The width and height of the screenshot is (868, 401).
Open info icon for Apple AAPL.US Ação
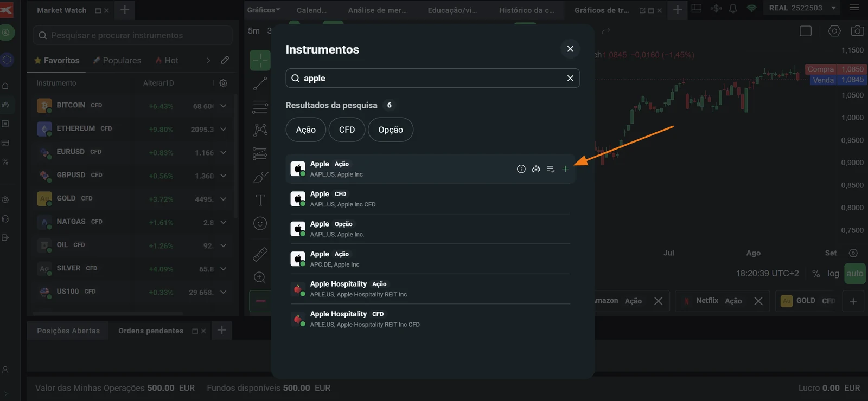click(521, 169)
